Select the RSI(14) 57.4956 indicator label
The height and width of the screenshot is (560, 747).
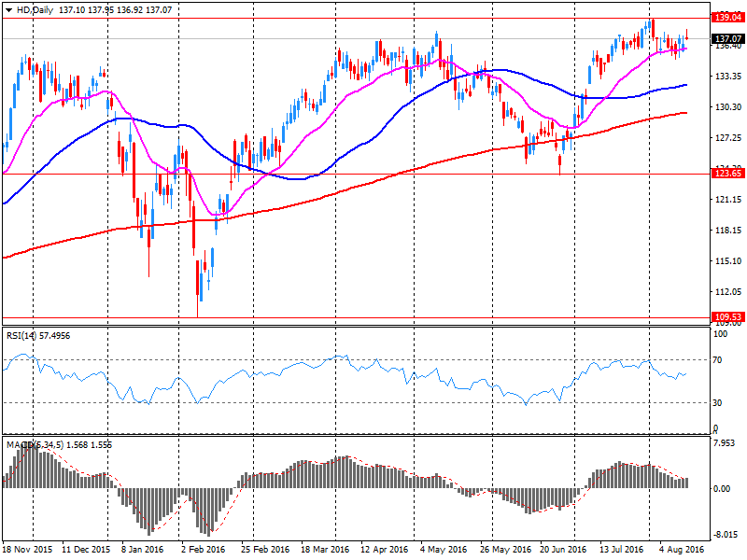(x=38, y=336)
